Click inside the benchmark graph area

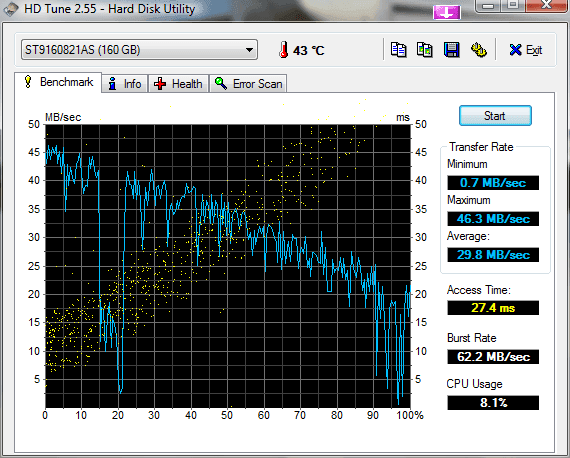(x=228, y=266)
